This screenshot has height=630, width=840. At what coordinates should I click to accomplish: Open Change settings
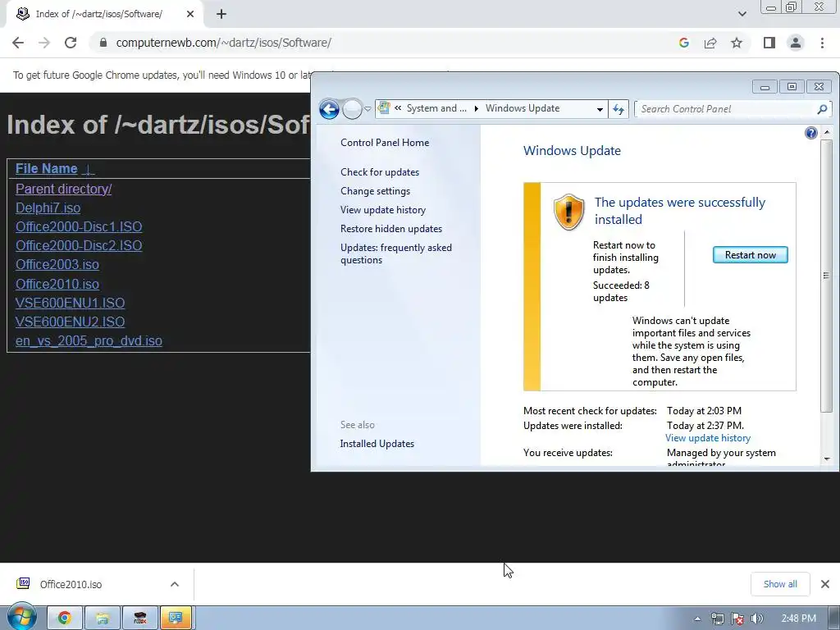[x=375, y=190]
